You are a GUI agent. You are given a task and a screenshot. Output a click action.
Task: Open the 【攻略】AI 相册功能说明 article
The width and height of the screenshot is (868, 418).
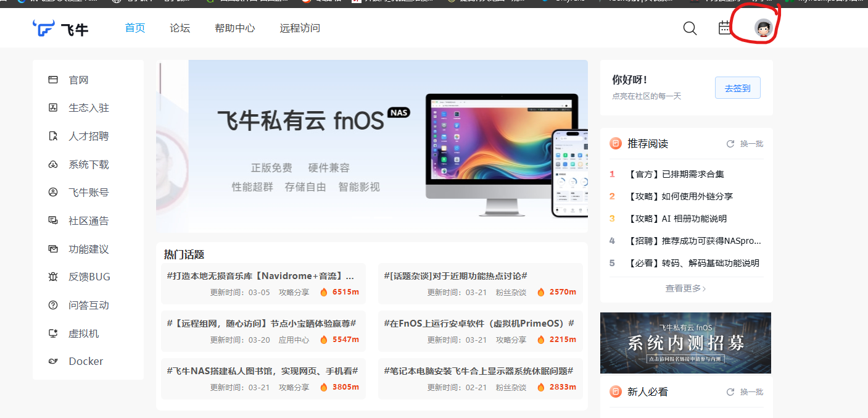677,219
